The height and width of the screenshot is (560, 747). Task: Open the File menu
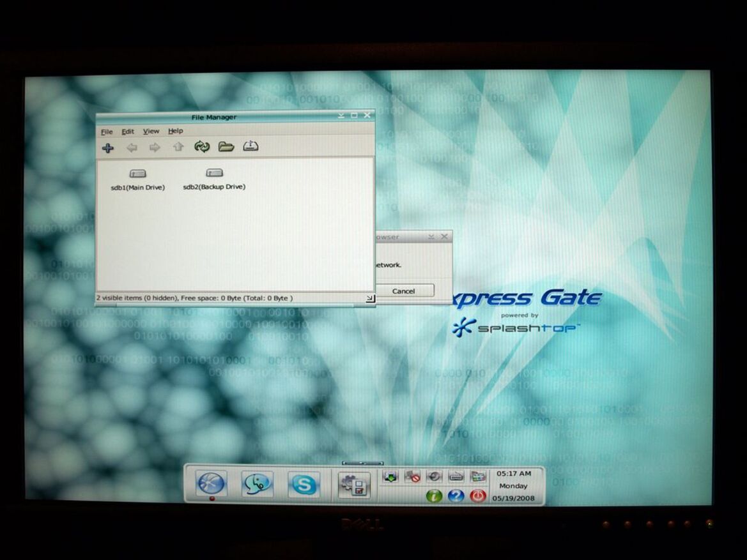(107, 132)
